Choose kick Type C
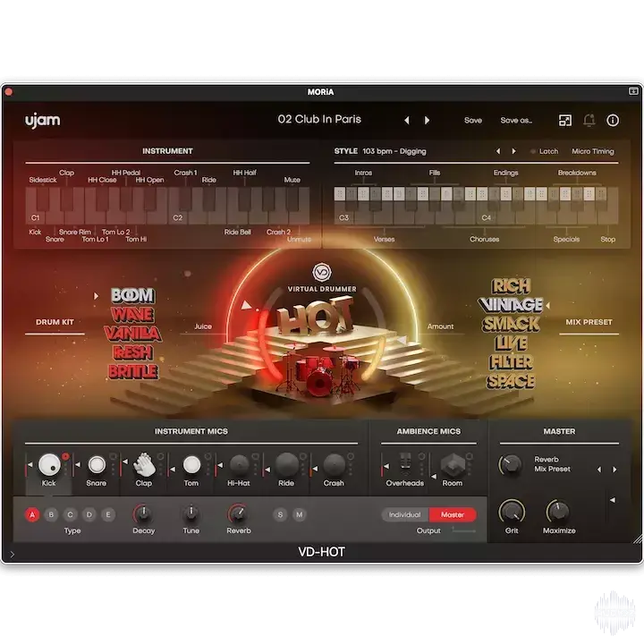Screen dimensions: 644x644 tap(71, 514)
